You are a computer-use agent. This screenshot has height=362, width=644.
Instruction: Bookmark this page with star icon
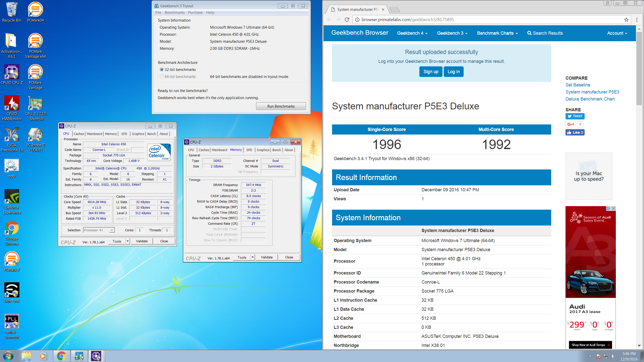point(626,20)
